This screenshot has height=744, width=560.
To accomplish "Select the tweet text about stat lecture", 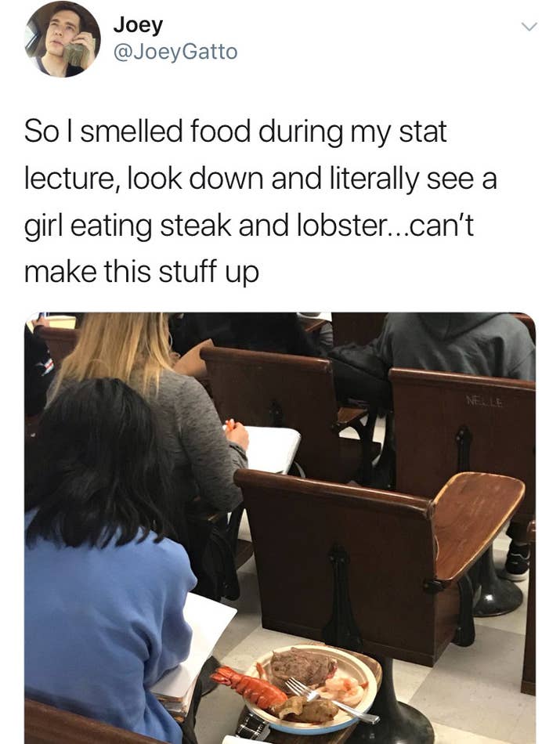I will [261, 201].
